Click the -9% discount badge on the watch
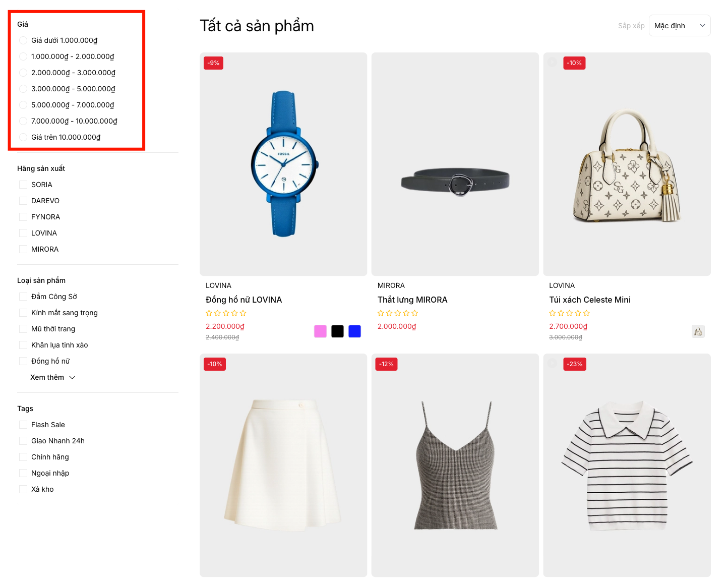 pos(214,63)
